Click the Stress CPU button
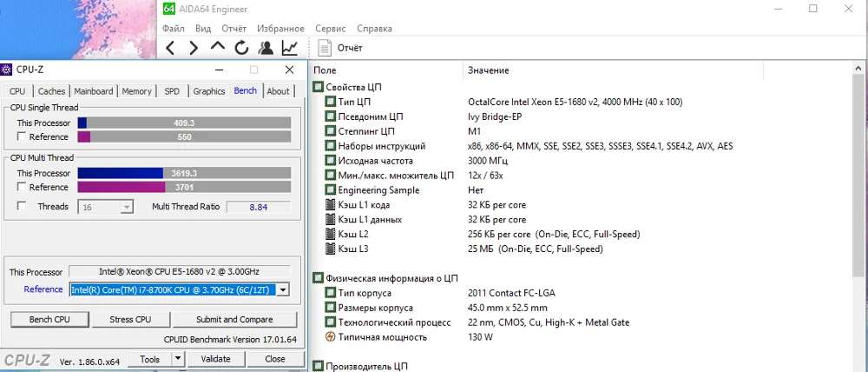This screenshot has width=868, height=372. pyautogui.click(x=130, y=319)
